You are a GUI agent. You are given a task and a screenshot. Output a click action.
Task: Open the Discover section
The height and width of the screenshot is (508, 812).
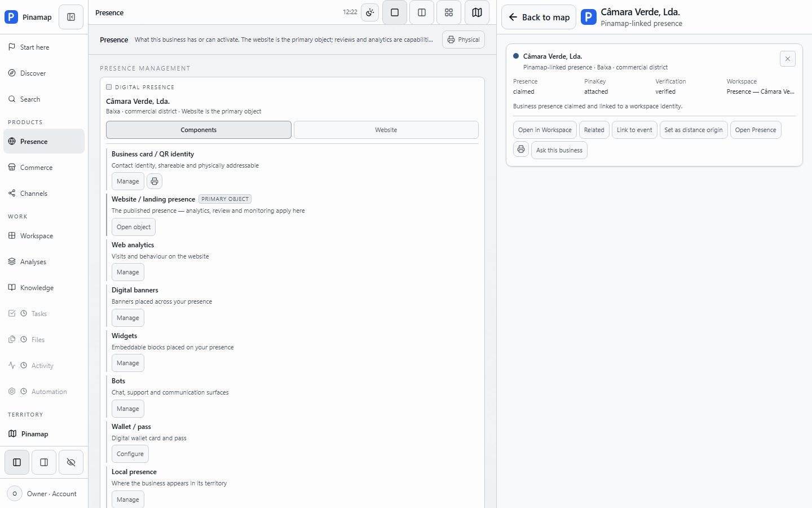44,73
